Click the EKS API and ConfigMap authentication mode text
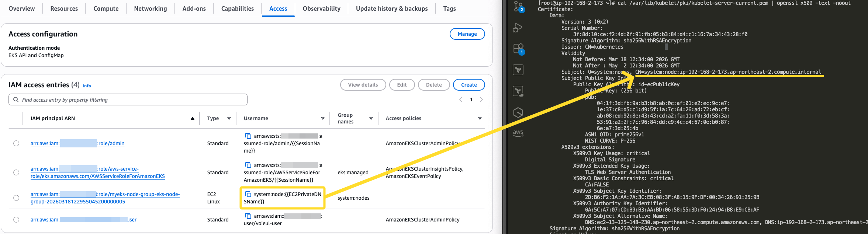Screen dimensions: 868x234 coord(36,55)
